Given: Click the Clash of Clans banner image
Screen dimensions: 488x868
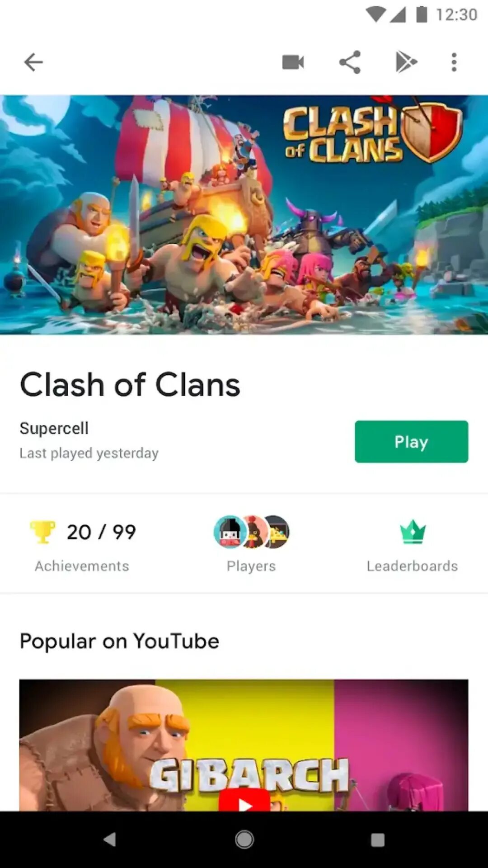Looking at the screenshot, I should coord(244,215).
